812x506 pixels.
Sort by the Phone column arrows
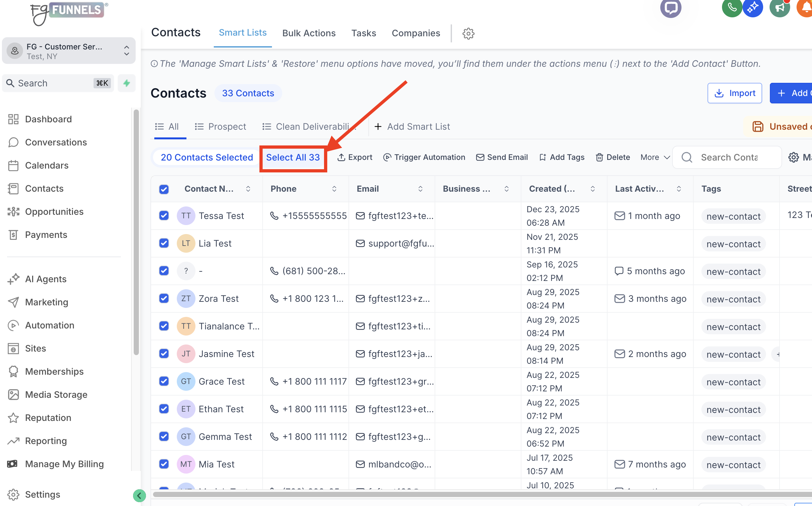pyautogui.click(x=334, y=189)
